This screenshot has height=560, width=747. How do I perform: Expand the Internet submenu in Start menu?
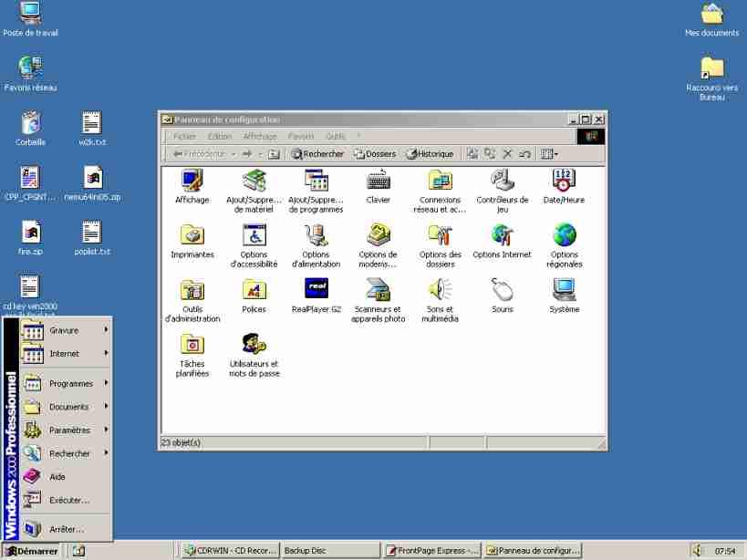click(66, 354)
